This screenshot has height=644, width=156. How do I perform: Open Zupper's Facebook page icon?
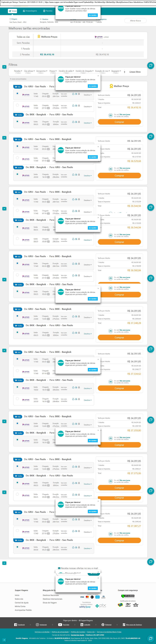coord(16,625)
